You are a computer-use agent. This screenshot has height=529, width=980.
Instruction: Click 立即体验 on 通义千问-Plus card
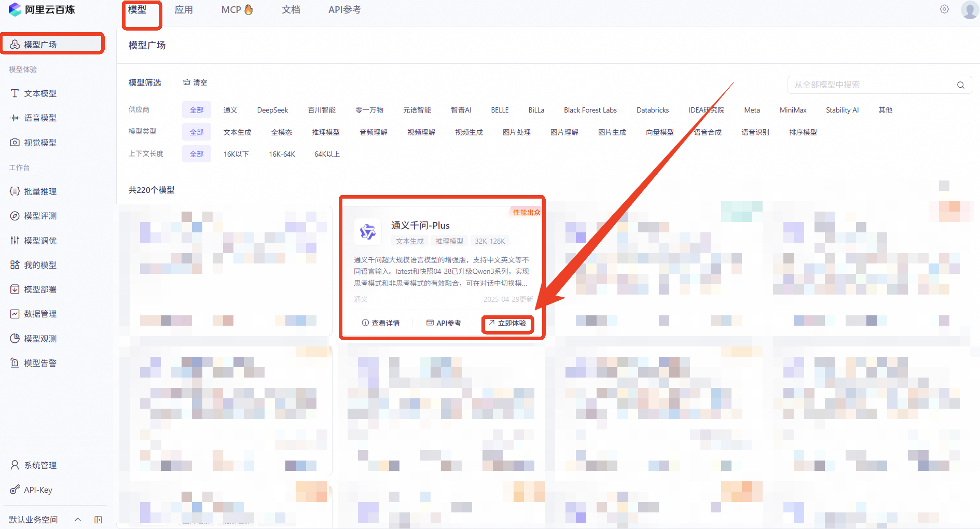click(507, 323)
